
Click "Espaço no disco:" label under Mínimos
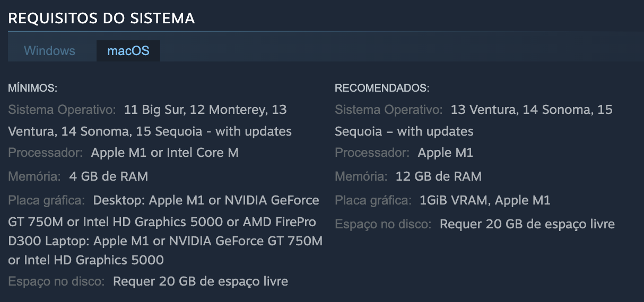pos(56,281)
